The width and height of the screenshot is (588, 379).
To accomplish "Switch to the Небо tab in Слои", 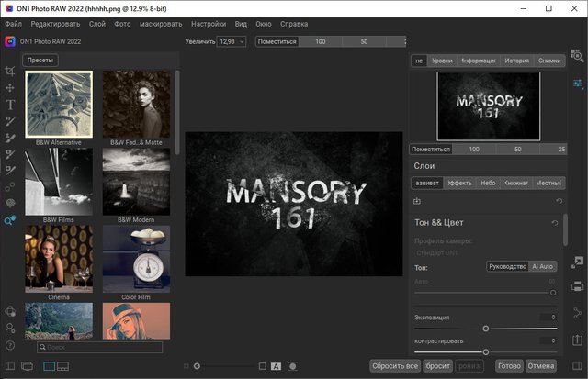I will [x=487, y=183].
